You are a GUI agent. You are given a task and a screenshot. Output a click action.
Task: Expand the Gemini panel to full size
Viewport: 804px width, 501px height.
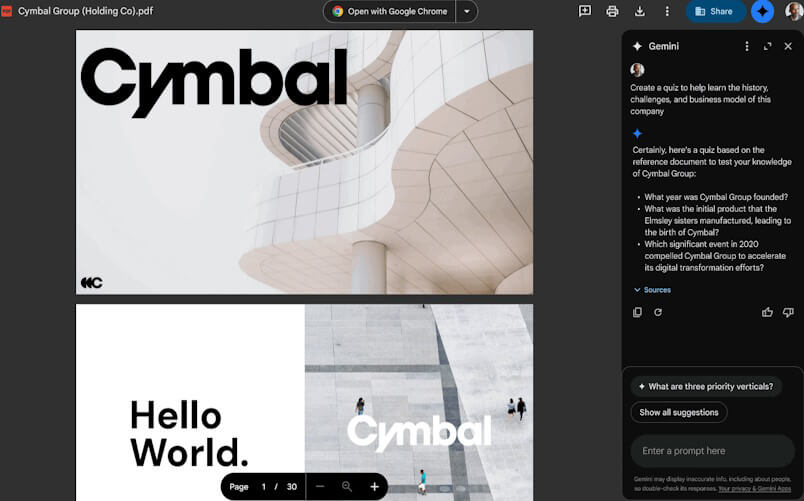point(767,46)
